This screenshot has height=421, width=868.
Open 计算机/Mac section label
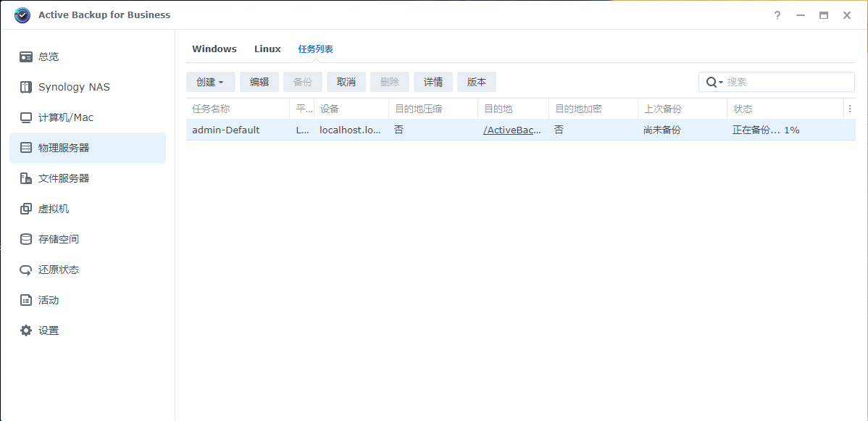coord(66,117)
